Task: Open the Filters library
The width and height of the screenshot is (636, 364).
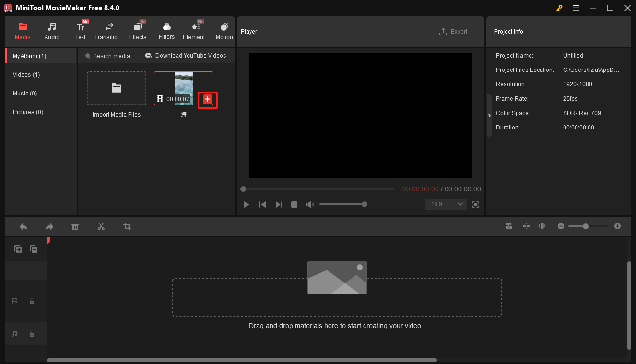Action: click(x=166, y=30)
